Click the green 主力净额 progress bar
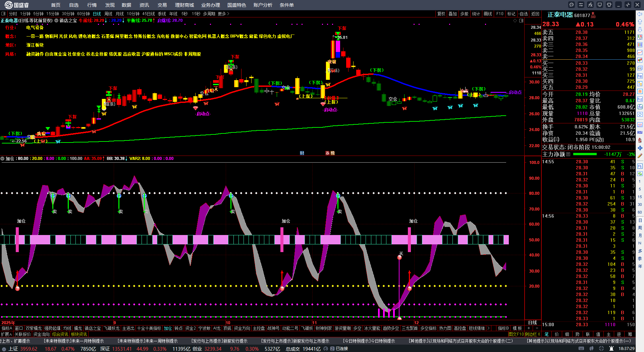This screenshot has width=644, height=352. tap(585, 154)
